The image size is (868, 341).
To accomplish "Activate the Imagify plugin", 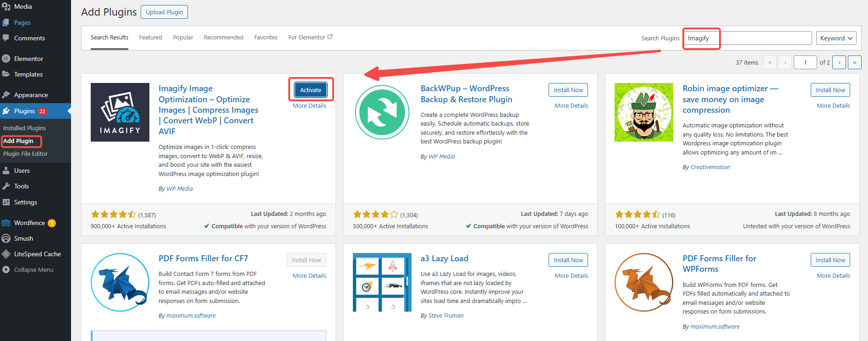I will point(310,90).
